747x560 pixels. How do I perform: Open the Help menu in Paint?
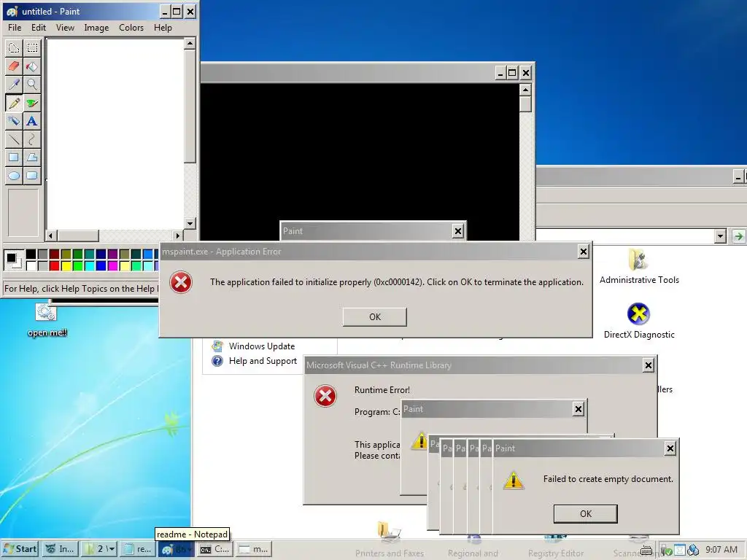tap(163, 28)
